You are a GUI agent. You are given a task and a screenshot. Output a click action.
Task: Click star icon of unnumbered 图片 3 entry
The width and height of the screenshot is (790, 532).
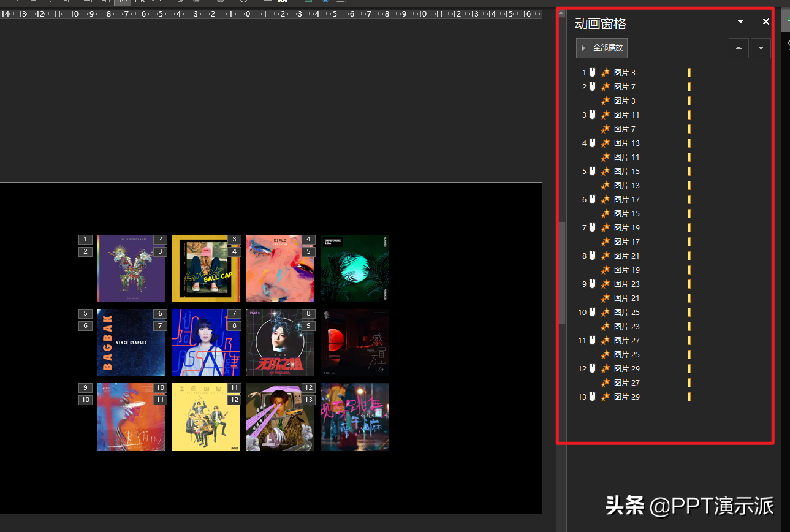click(x=606, y=101)
